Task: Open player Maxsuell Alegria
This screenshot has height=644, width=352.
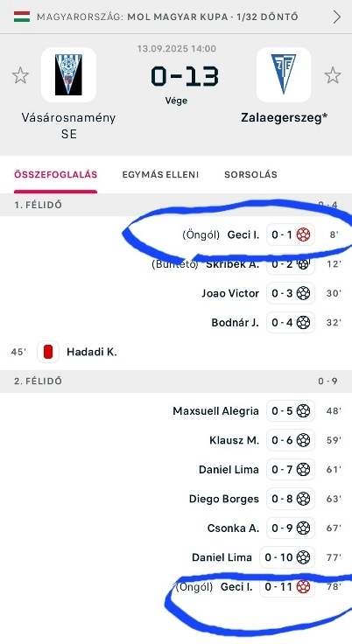Action: (216, 410)
